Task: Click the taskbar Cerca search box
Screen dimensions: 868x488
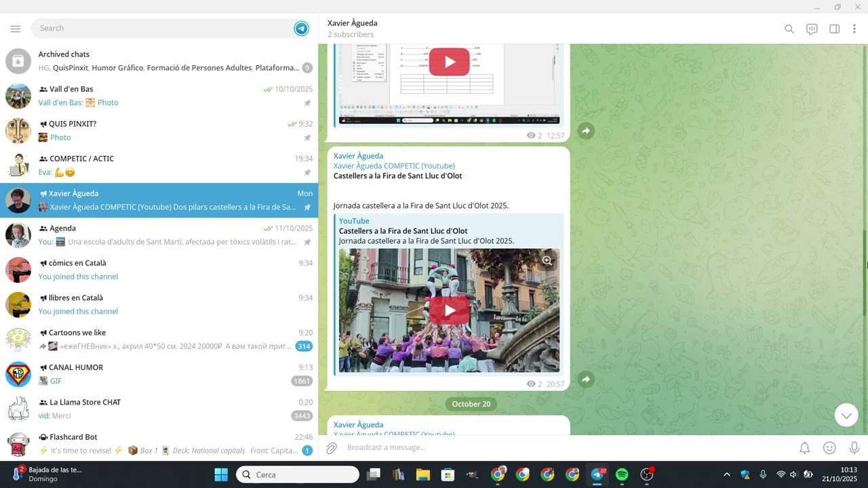Action: (x=297, y=474)
